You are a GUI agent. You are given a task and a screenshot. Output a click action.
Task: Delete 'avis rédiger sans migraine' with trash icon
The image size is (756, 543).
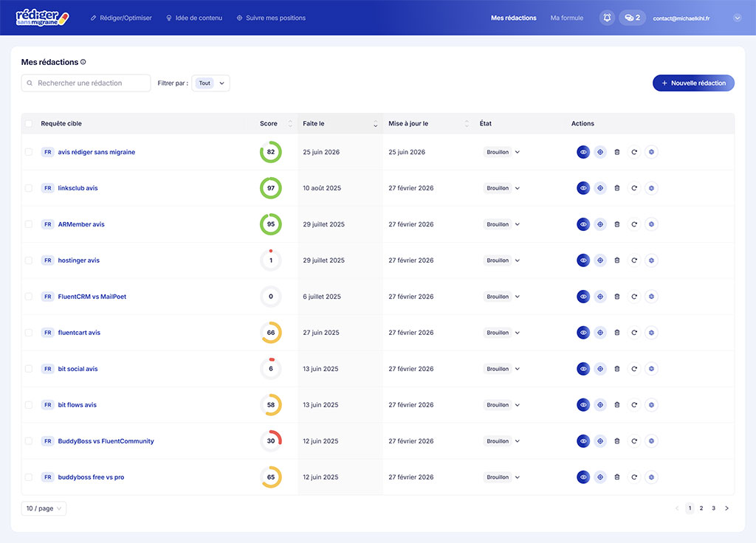pyautogui.click(x=616, y=152)
